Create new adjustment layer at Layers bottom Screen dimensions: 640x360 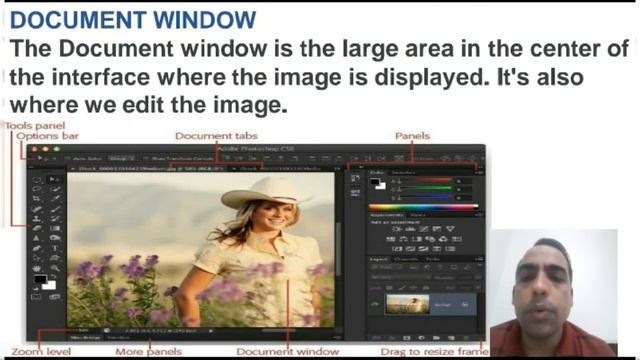422,338
